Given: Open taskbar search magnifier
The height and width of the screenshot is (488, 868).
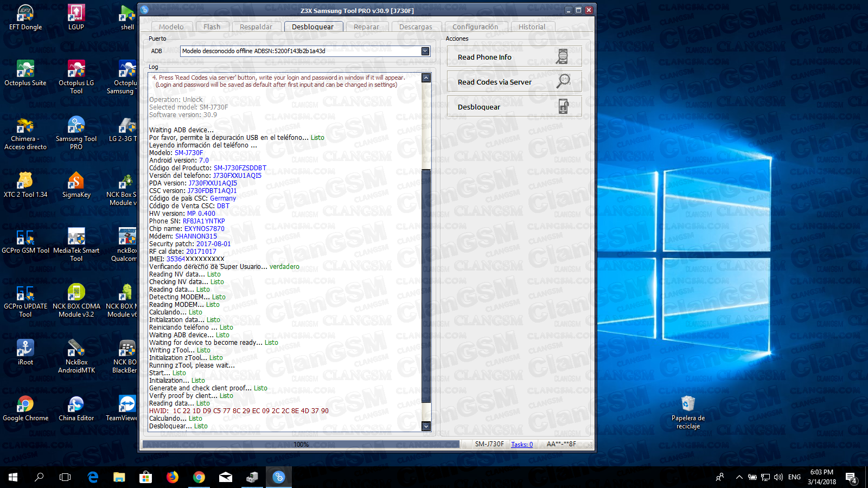Looking at the screenshot, I should [x=39, y=477].
